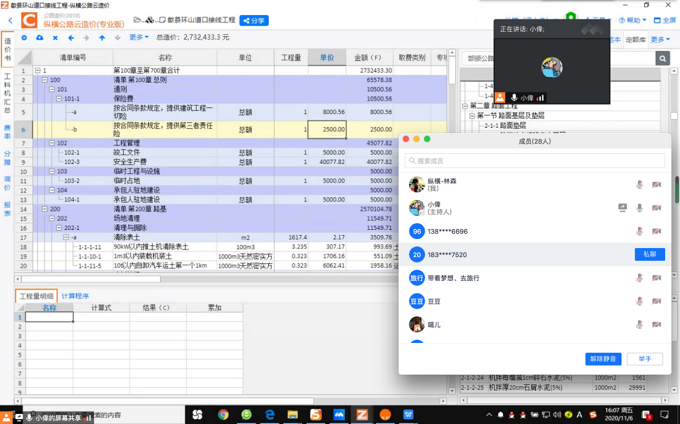Click the 解除静音 unmute button
The width and height of the screenshot is (680, 424).
(603, 359)
